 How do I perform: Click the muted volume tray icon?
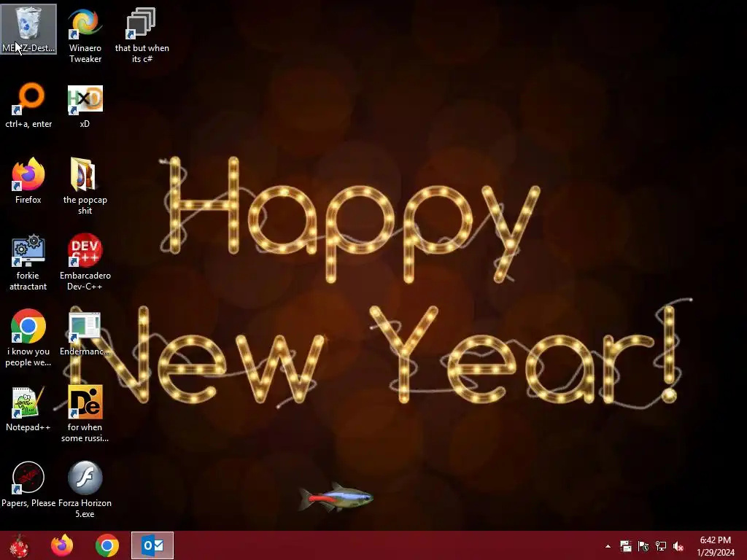[678, 546]
